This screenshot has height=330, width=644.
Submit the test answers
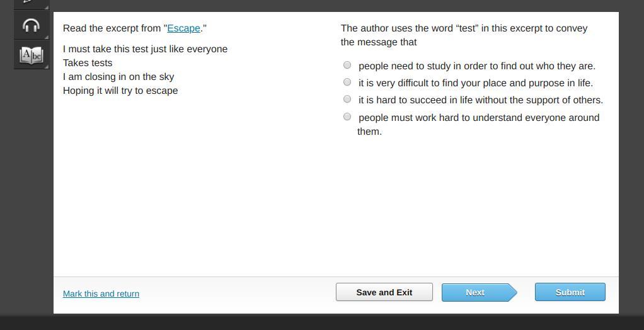tap(570, 292)
